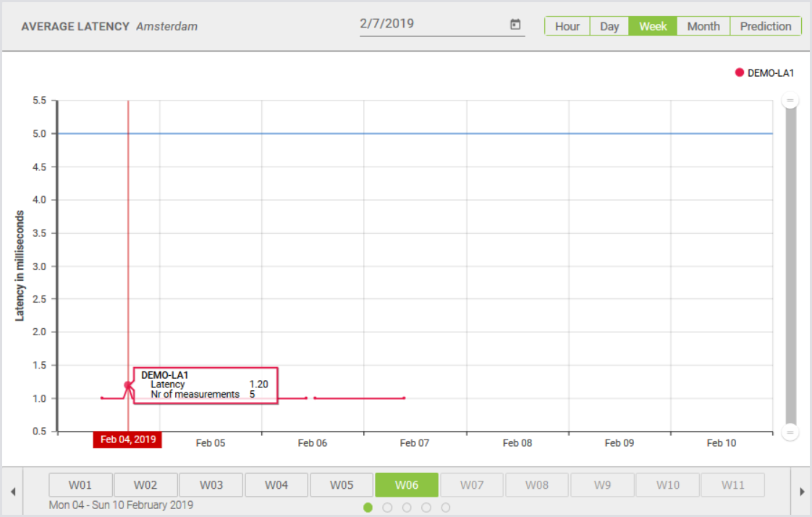Click the vertical zoom slider track
This screenshot has height=517, width=812.
click(x=790, y=268)
